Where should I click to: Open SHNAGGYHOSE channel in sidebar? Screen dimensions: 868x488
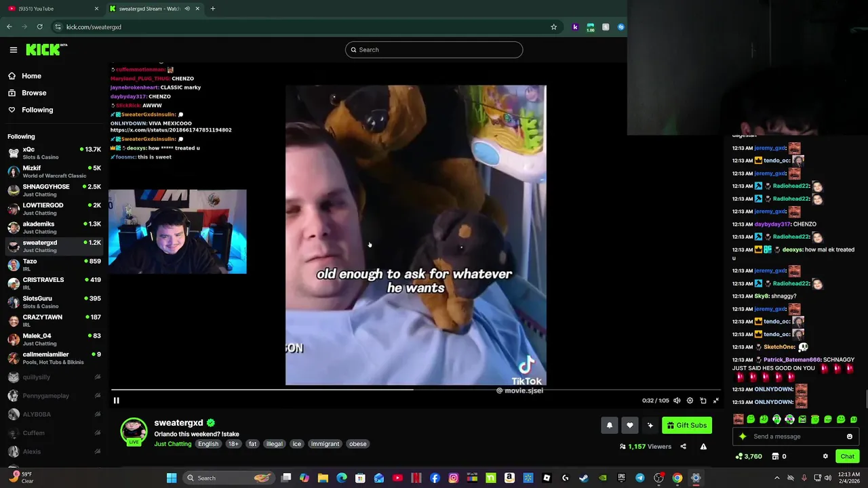pyautogui.click(x=53, y=190)
